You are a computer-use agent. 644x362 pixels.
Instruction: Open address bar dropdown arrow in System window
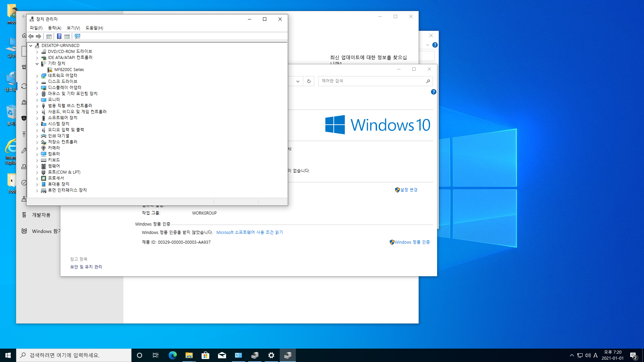(x=298, y=81)
